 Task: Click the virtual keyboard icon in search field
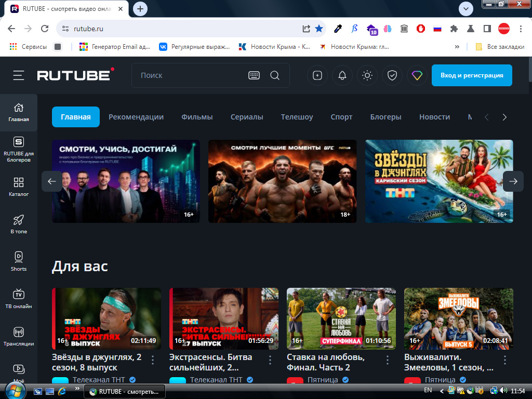[x=254, y=76]
